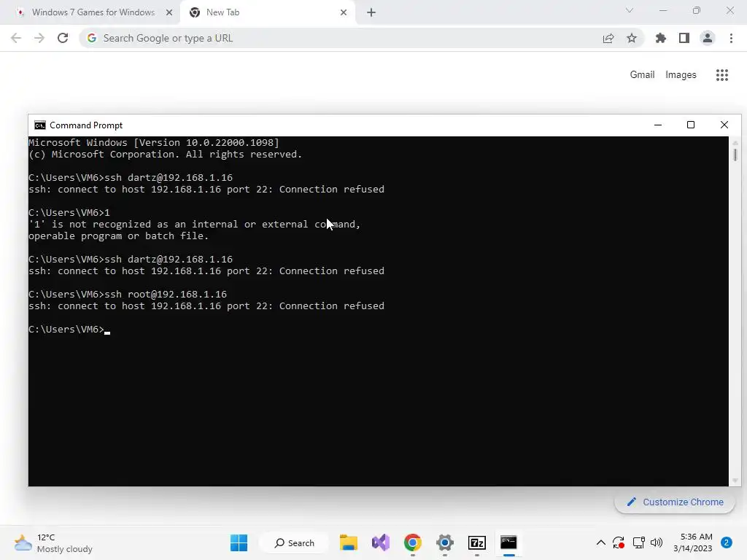Toggle Chrome side panel icon
747x560 pixels.
pos(684,38)
